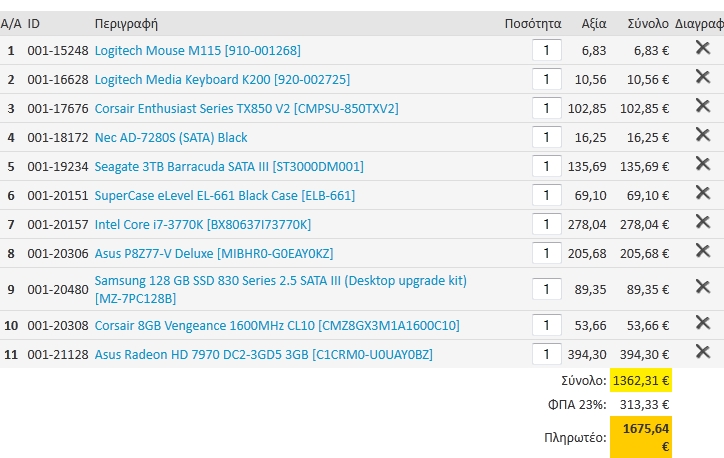Click the Περιγραφή column header
The height and width of the screenshot is (458, 724).
126,24
